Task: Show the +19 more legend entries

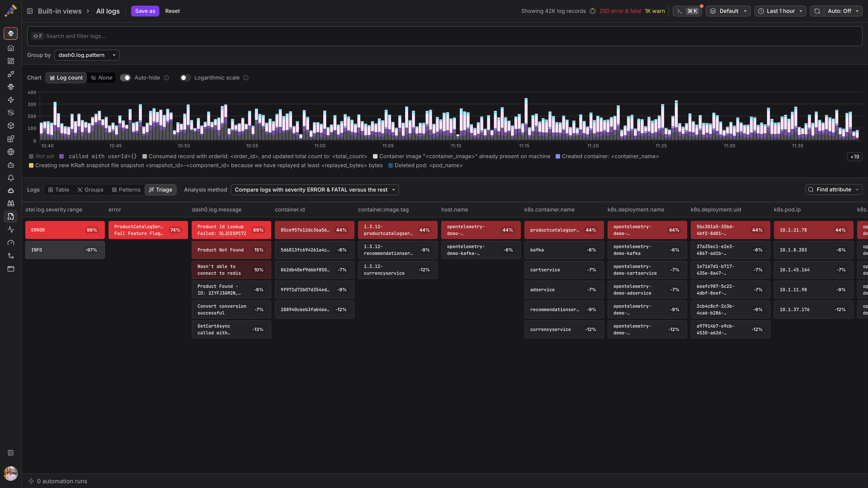Action: [854, 157]
